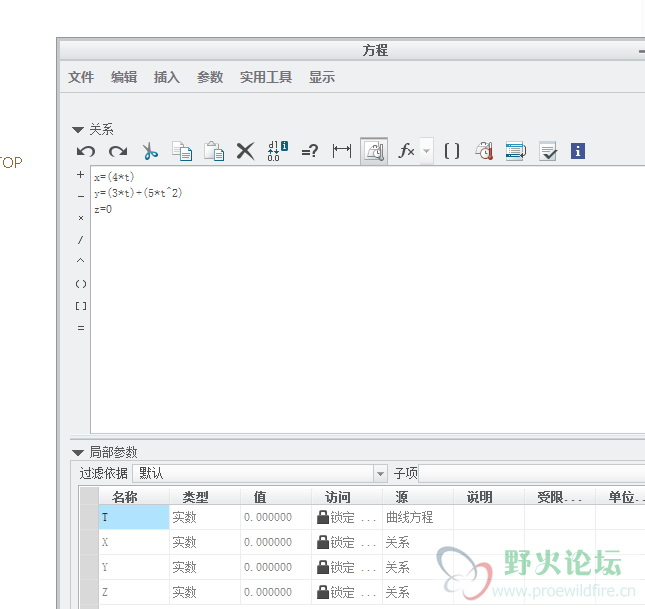Select the X parameter name cell

134,542
